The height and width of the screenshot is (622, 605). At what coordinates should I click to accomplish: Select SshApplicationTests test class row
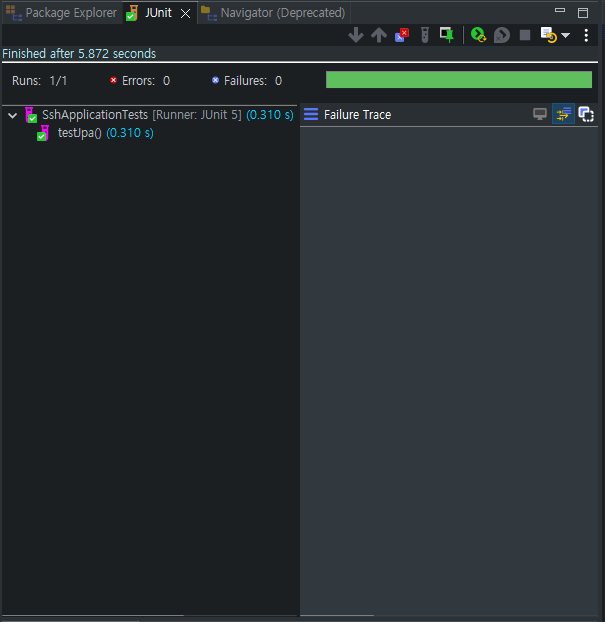[x=149, y=115]
